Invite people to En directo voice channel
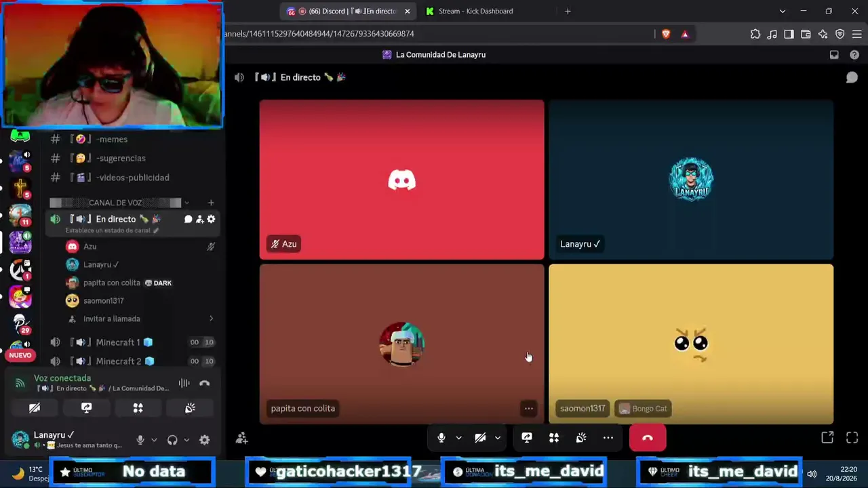The height and width of the screenshot is (488, 868). (200, 219)
